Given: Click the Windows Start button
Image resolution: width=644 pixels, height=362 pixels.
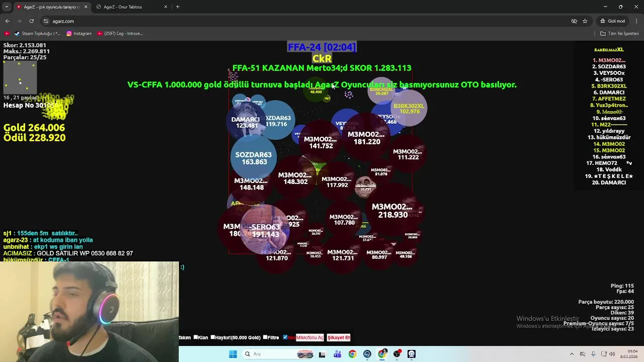Looking at the screenshot, I should (x=233, y=354).
